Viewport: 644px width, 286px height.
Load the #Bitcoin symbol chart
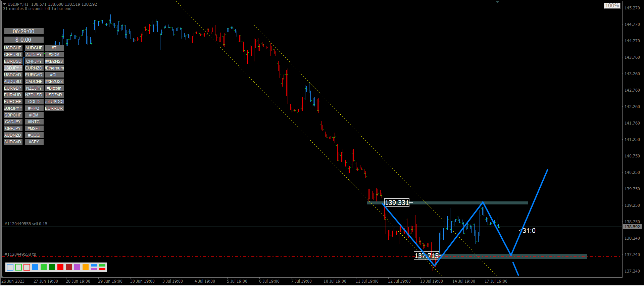[54, 88]
